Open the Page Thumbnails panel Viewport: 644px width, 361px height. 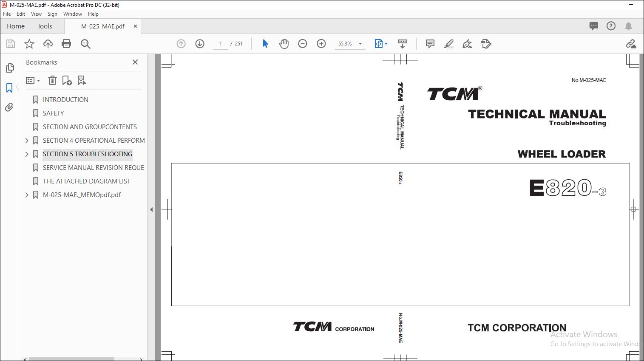pyautogui.click(x=9, y=68)
